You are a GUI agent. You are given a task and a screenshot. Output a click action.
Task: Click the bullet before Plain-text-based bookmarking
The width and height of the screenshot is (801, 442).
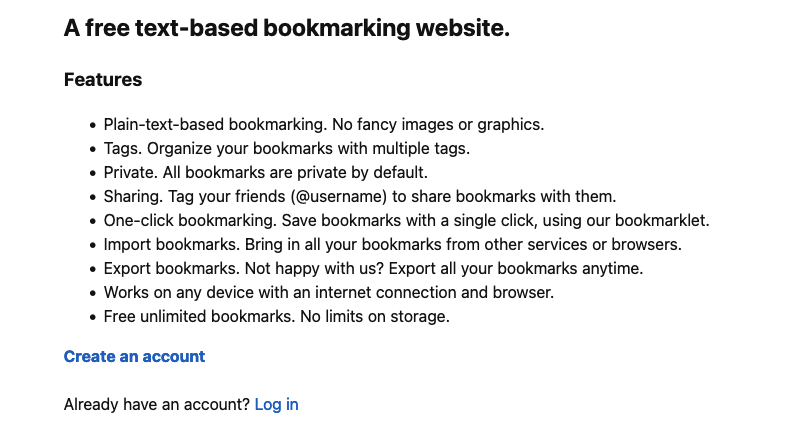tap(92, 125)
